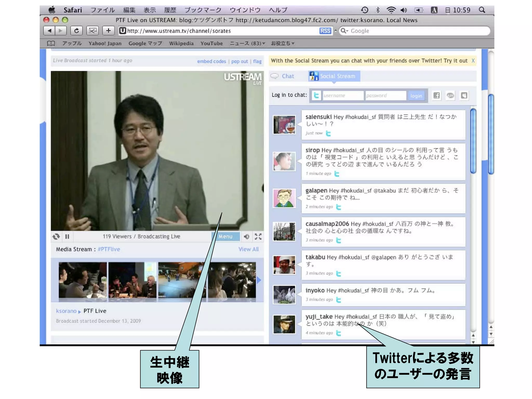The width and height of the screenshot is (532, 399).
Task: Open the Google マップ bookmark
Action: pyautogui.click(x=145, y=43)
